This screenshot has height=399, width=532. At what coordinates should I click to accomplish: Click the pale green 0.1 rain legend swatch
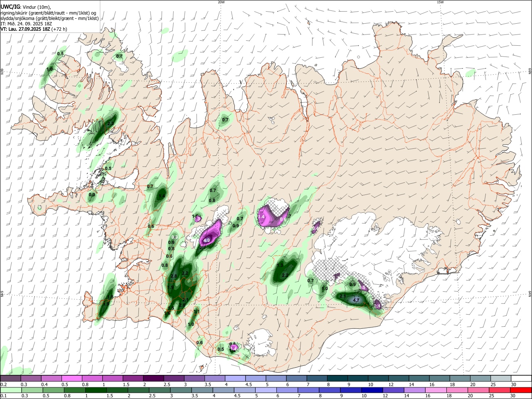coord(10,390)
